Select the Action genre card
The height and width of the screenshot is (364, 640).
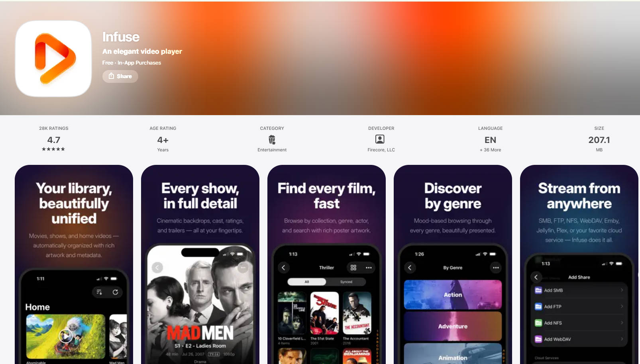[x=453, y=295]
